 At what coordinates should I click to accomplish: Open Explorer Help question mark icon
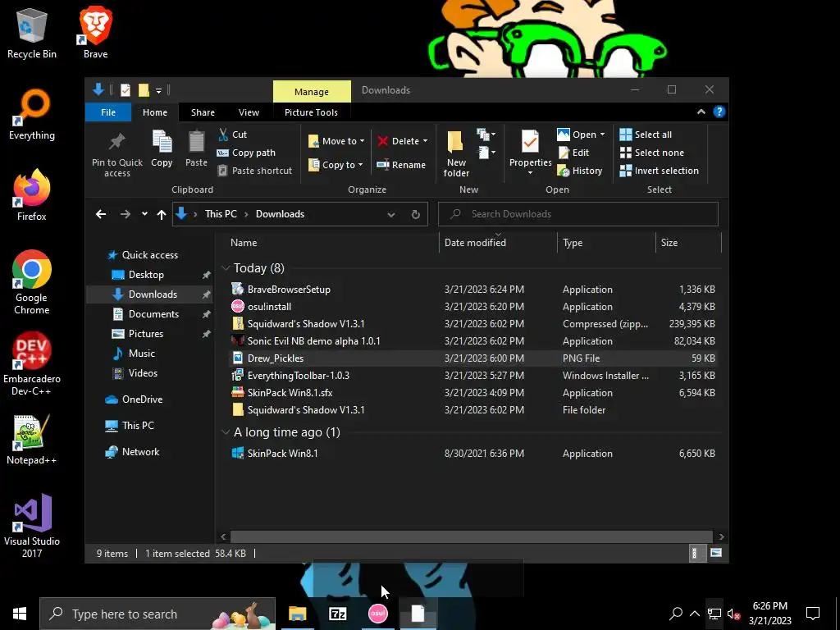pos(719,112)
